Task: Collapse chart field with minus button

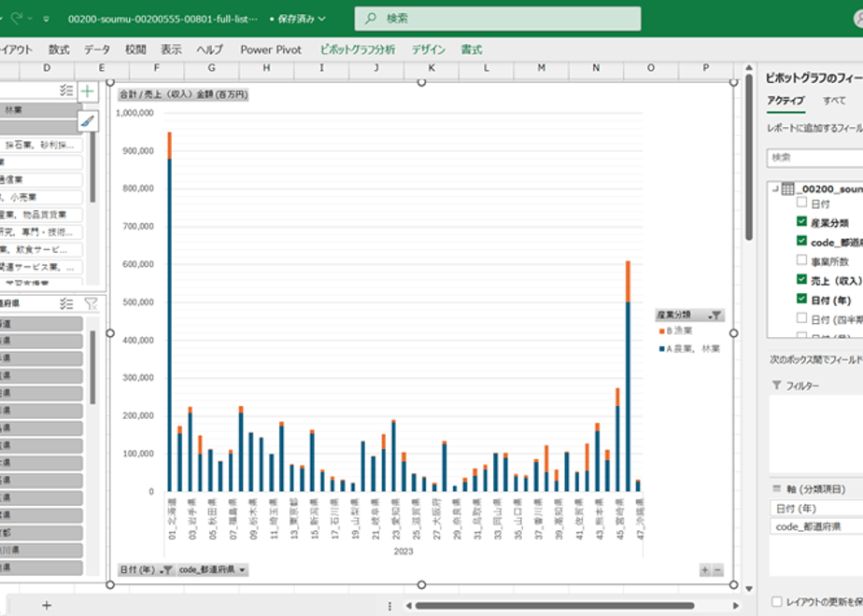Action: [x=717, y=570]
